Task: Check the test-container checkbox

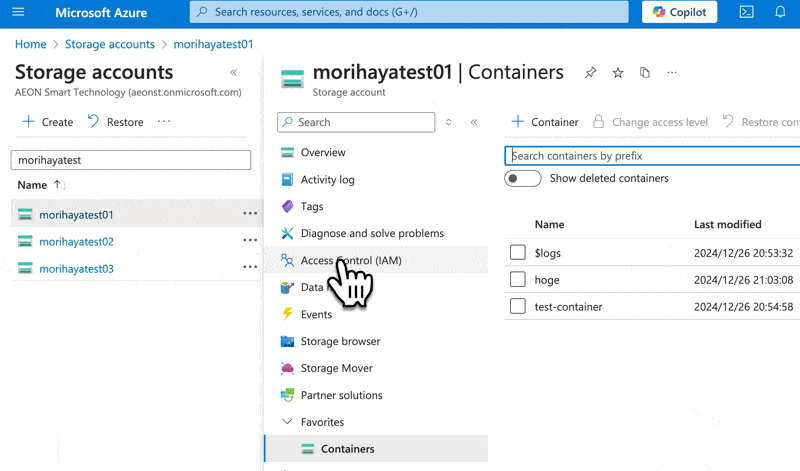Action: point(517,306)
